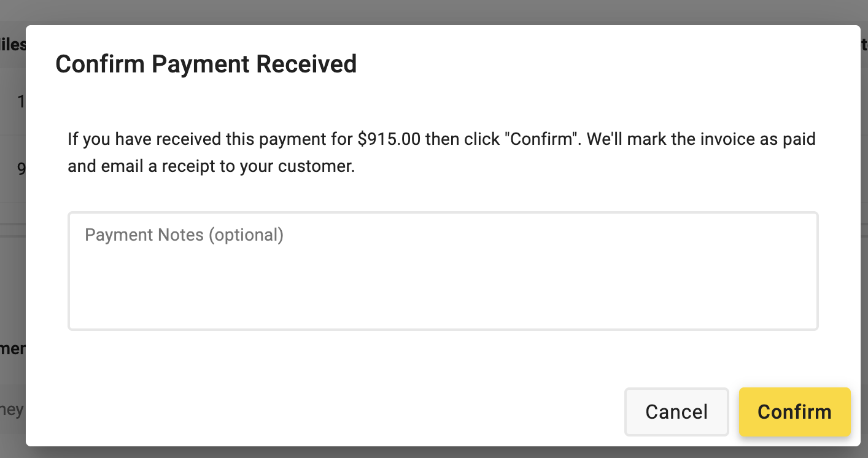868x458 pixels.
Task: Cancel the payment confirmation dialog
Action: 676,412
